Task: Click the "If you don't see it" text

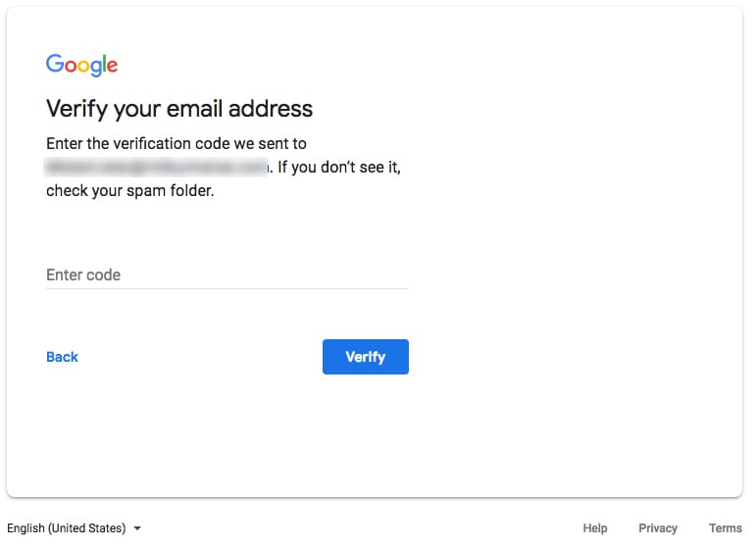Action: pyautogui.click(x=339, y=168)
